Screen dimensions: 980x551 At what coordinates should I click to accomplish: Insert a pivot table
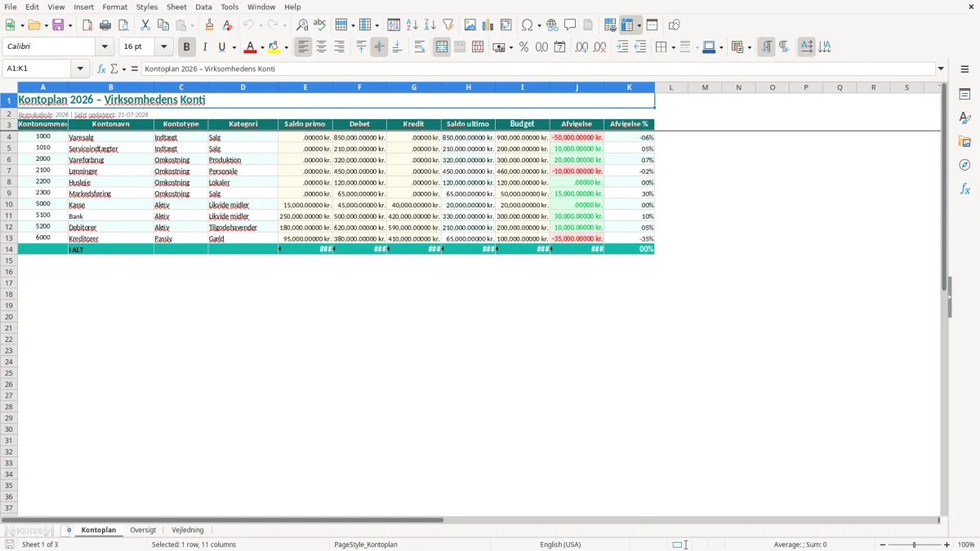pyautogui.click(x=506, y=25)
